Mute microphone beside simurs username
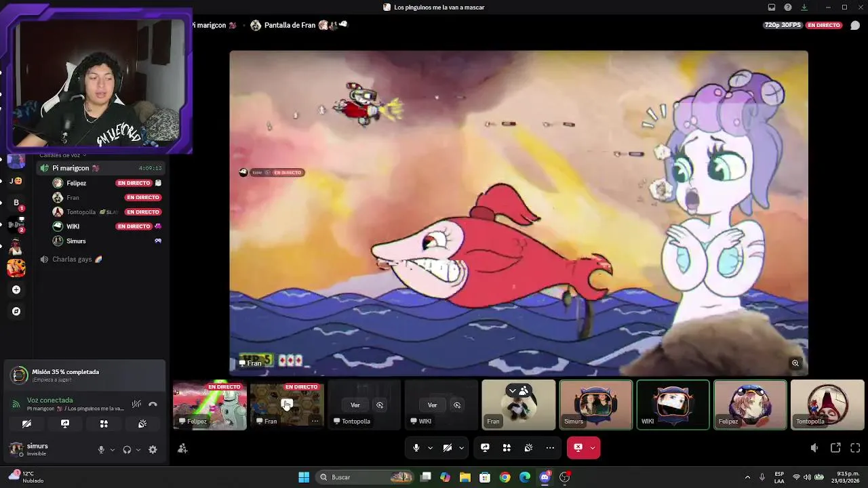This screenshot has height=488, width=868. (101, 449)
